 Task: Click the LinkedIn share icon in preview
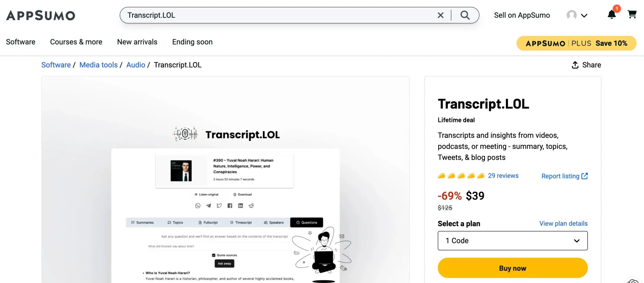pos(240,206)
